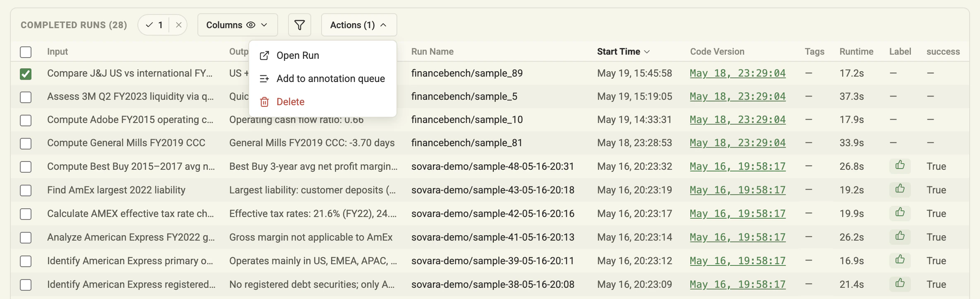Click the Label column header
This screenshot has height=299, width=980.
tap(900, 51)
